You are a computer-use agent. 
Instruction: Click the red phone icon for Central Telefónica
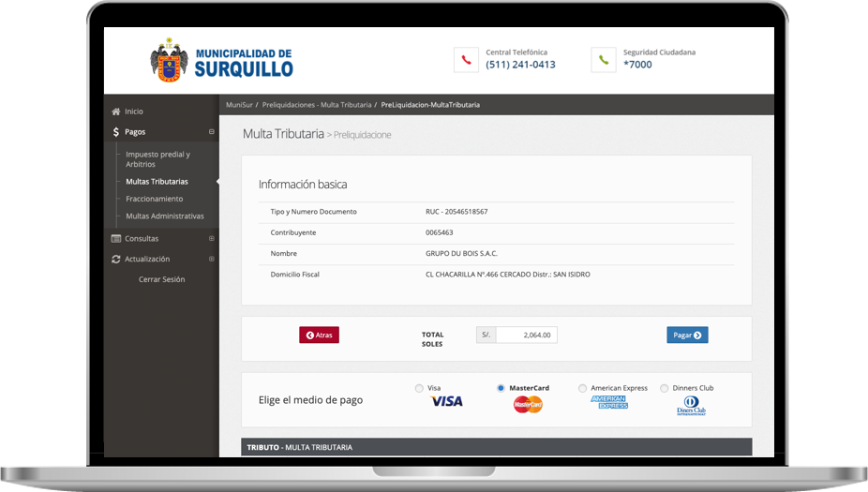tap(466, 60)
